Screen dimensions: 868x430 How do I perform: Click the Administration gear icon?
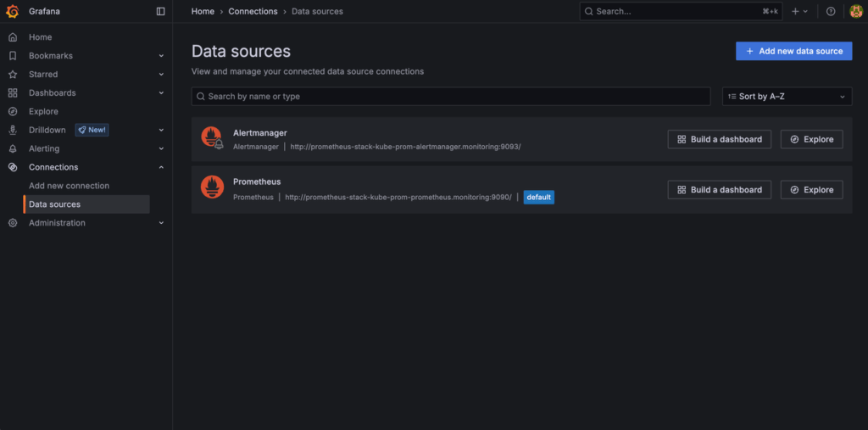13,223
